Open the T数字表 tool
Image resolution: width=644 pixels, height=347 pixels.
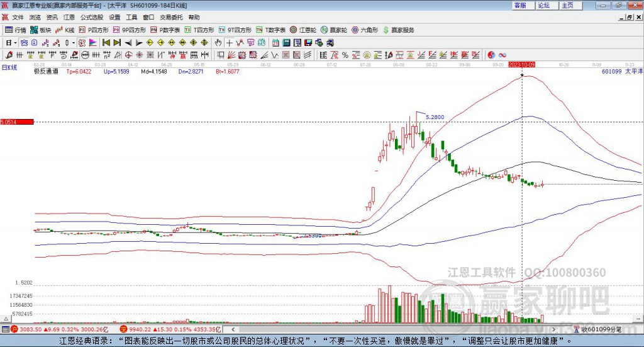pos(270,30)
